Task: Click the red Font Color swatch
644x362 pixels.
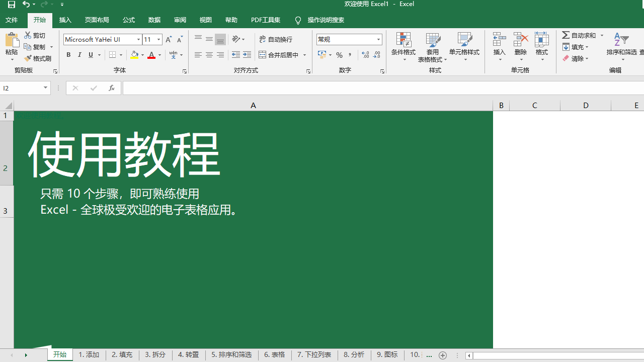Action: (x=151, y=55)
